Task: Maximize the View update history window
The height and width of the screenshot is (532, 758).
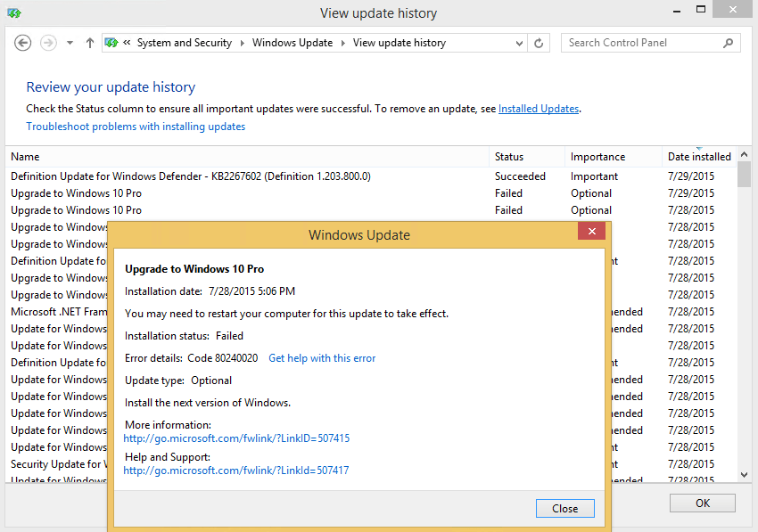Action: tap(701, 10)
